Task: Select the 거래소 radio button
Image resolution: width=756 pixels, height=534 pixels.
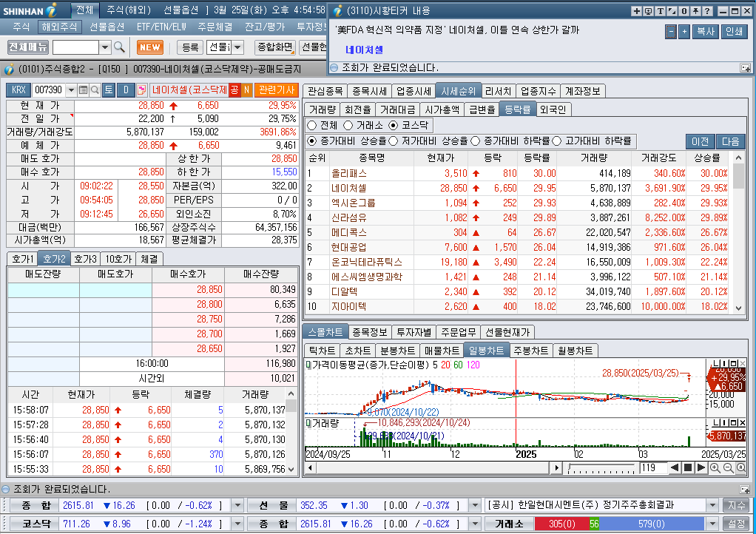Action: pyautogui.click(x=348, y=125)
